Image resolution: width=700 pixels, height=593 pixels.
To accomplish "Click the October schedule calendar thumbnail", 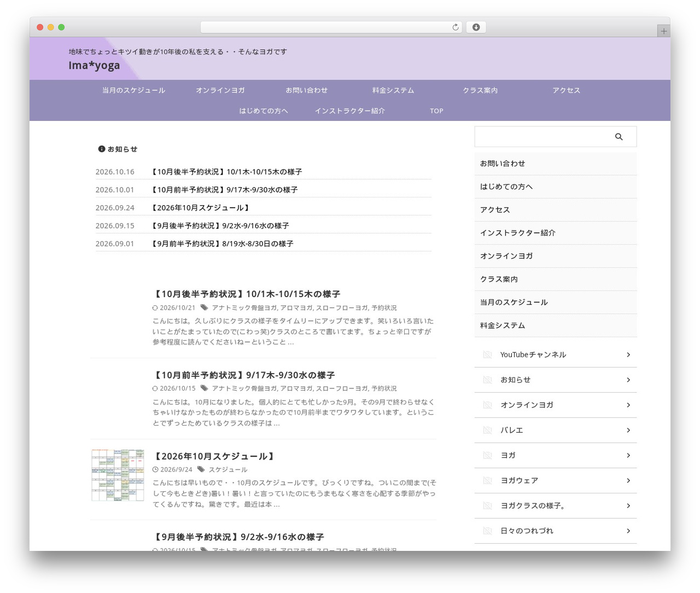I will click(x=118, y=475).
